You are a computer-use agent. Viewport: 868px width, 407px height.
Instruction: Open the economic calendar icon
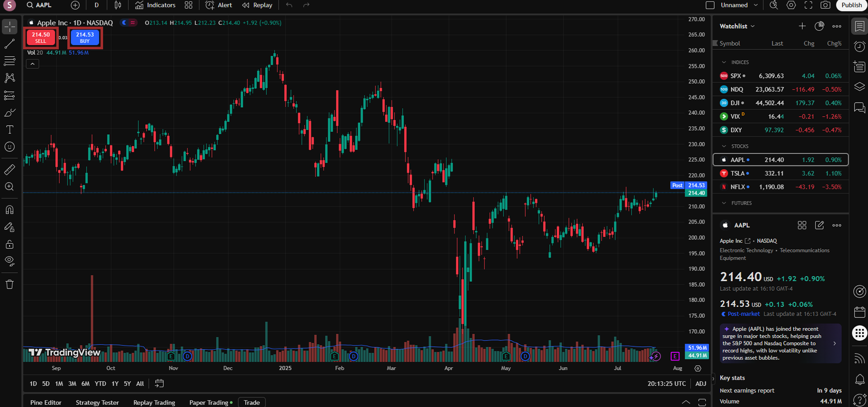(859, 312)
